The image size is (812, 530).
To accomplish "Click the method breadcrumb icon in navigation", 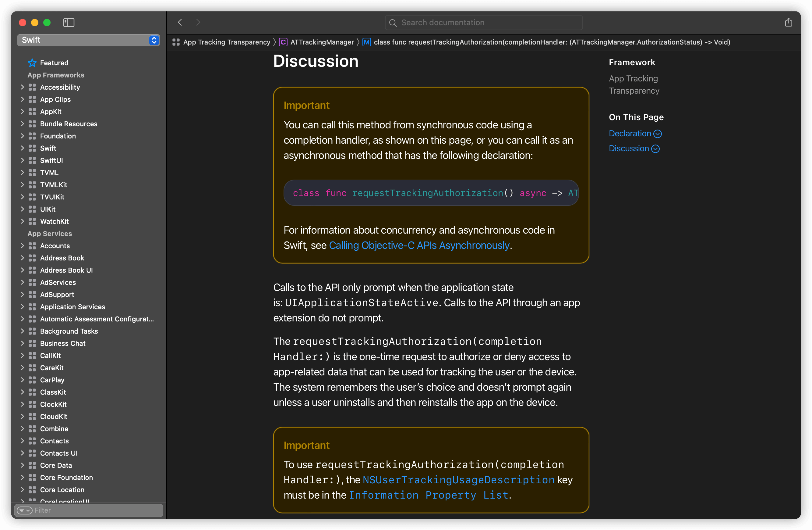I will [368, 42].
